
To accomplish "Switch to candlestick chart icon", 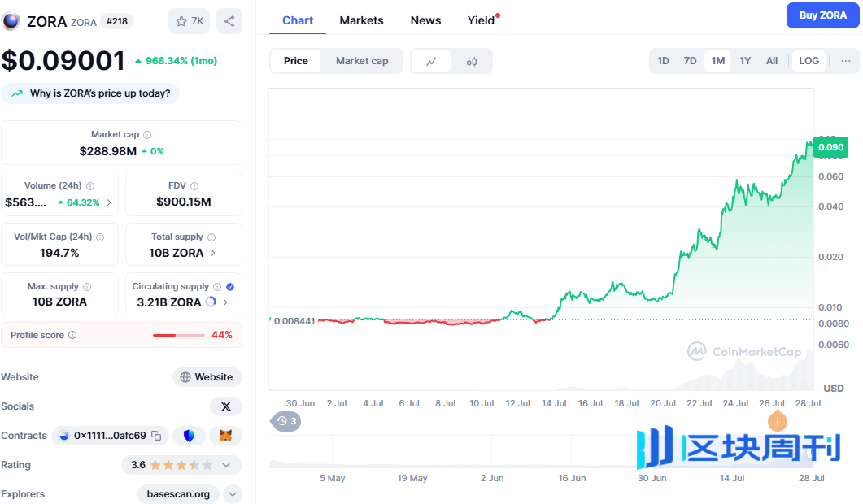I will point(472,61).
